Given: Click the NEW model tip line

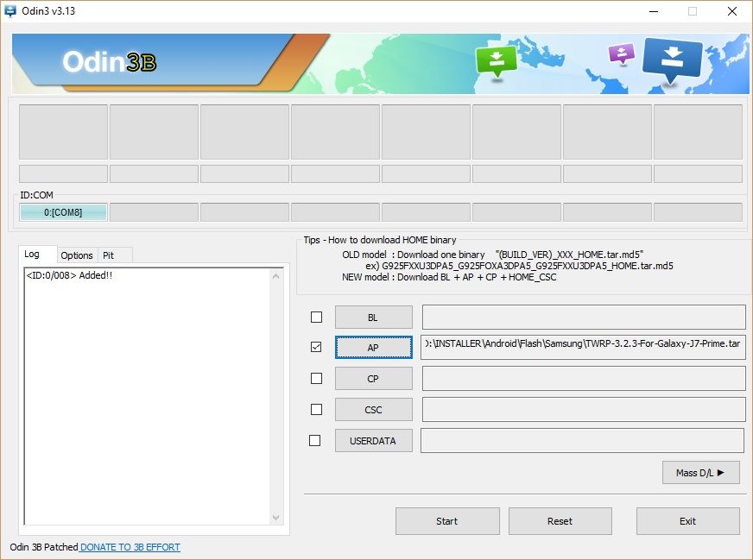Looking at the screenshot, I should click(449, 277).
